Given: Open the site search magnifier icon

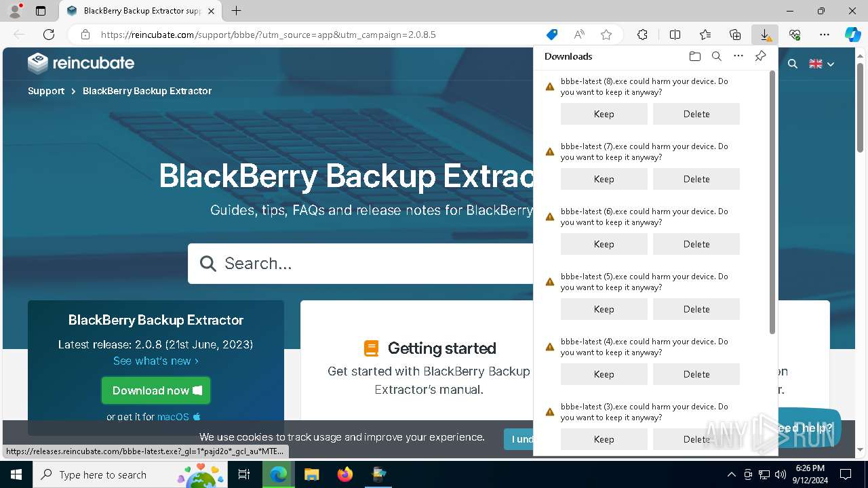Looking at the screenshot, I should click(792, 64).
